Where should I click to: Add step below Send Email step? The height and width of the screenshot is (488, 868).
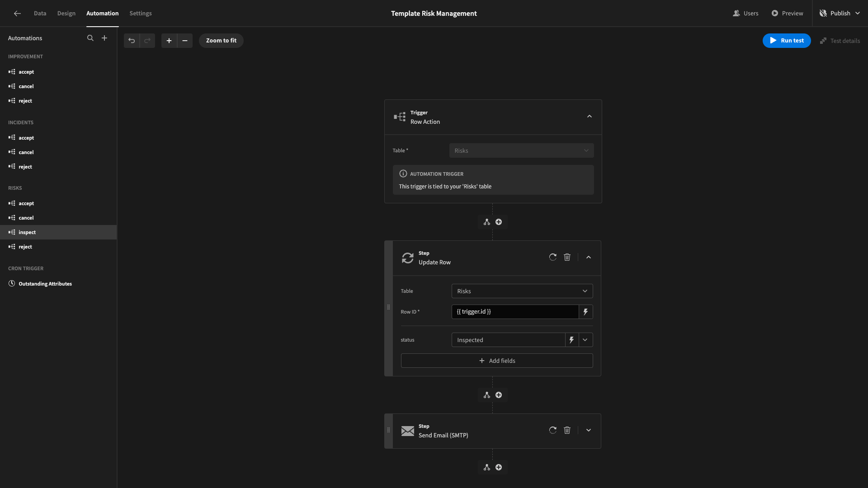click(499, 468)
